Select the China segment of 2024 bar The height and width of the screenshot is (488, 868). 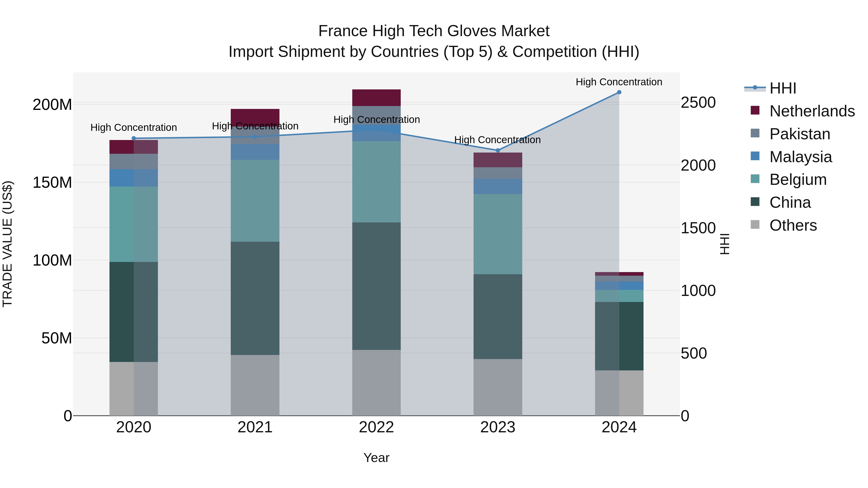tap(619, 336)
